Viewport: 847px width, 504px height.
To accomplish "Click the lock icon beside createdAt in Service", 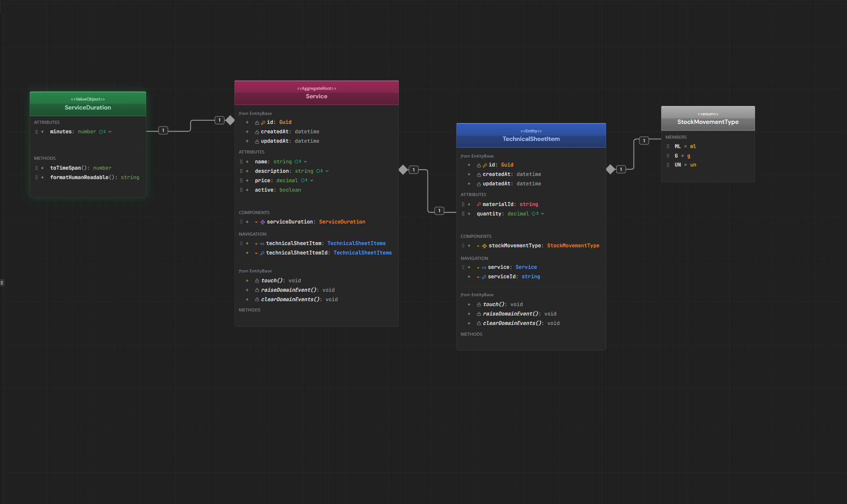I will (x=257, y=132).
